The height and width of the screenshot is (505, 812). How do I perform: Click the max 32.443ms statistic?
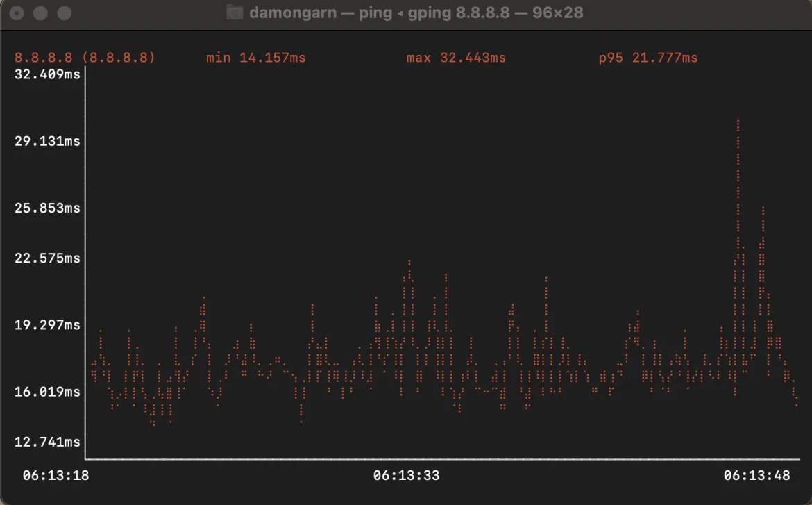tap(456, 58)
